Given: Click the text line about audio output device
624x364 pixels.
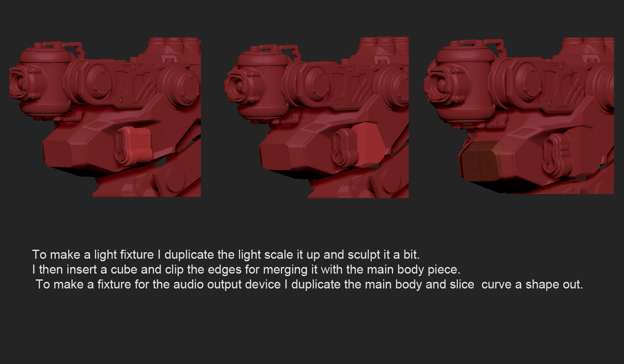Looking at the screenshot, I should coord(309,284).
